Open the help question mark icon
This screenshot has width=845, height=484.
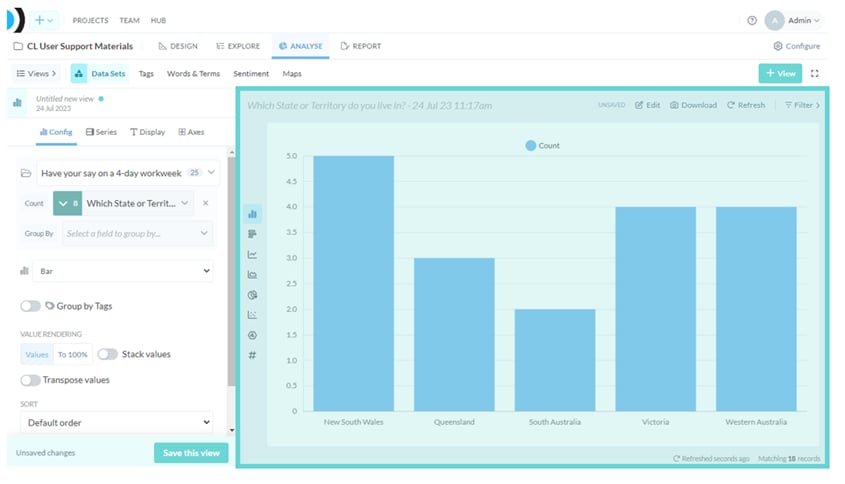(x=752, y=20)
